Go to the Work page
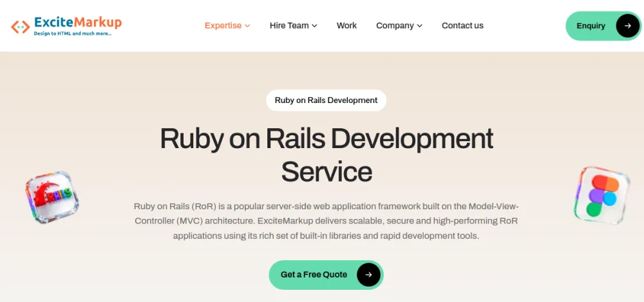 346,26
